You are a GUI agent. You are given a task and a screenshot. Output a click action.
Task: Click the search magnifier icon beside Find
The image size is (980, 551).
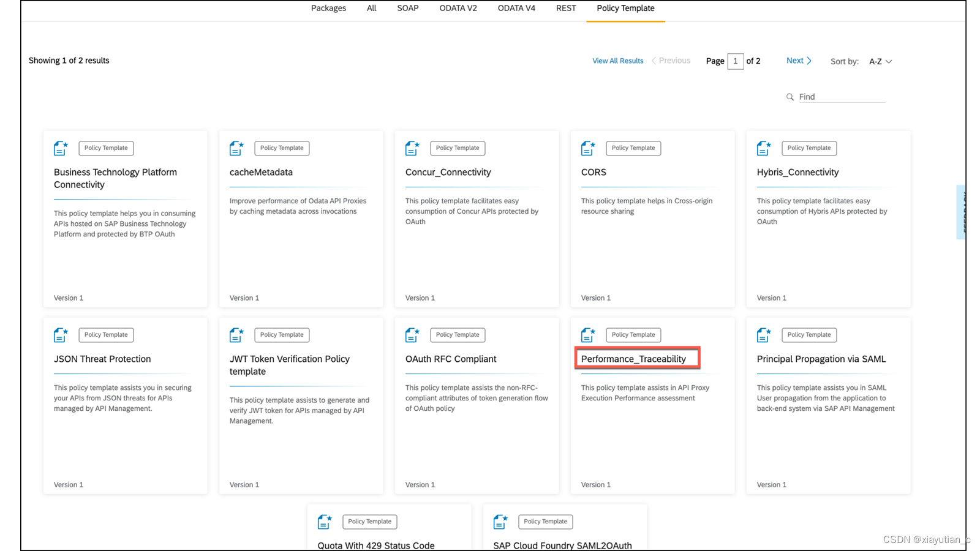pyautogui.click(x=790, y=97)
